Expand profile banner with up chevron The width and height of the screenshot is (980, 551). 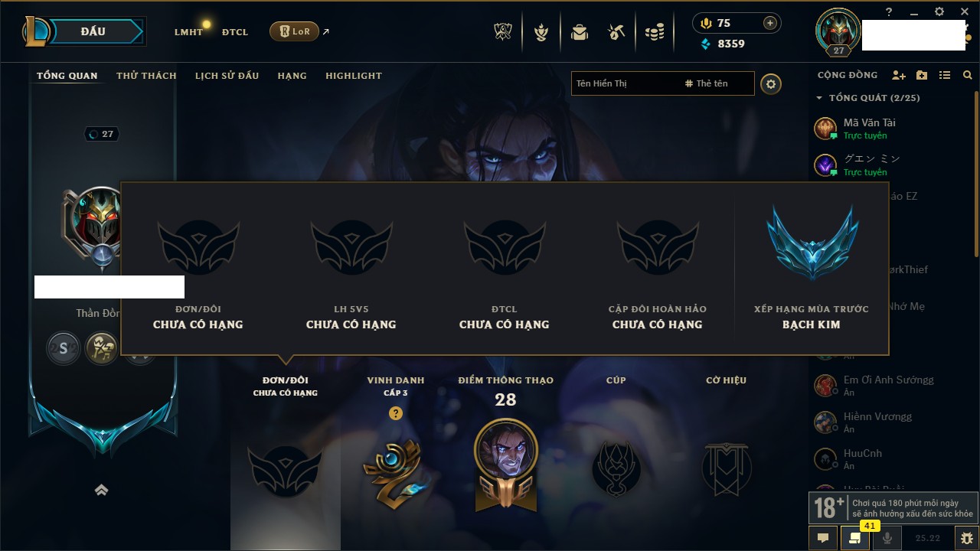tap(101, 491)
